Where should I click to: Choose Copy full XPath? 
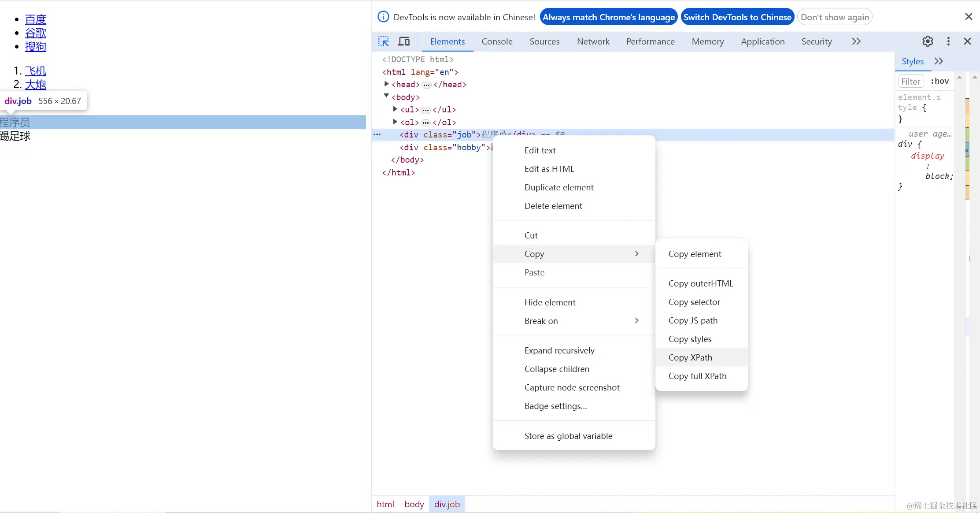(702, 376)
